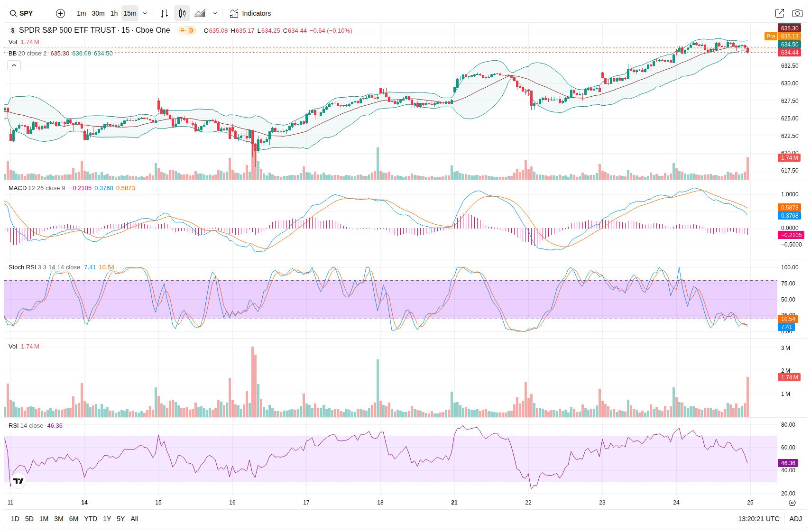
Task: Click the compare or add symbol plus icon
Action: coord(60,13)
